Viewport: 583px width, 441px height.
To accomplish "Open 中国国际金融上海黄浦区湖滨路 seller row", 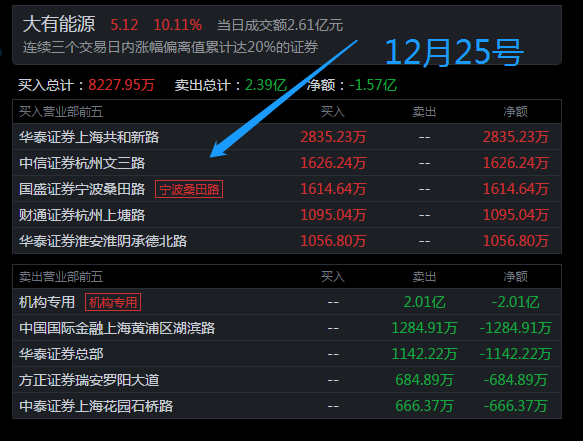I will [287, 328].
